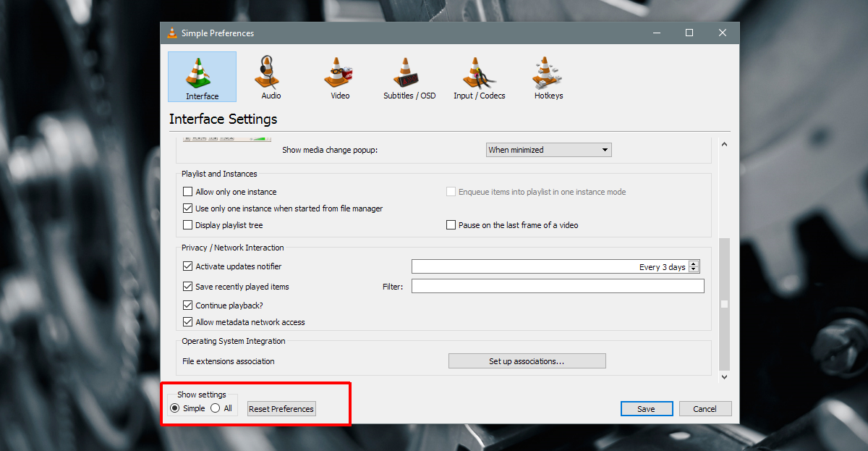Increase the update interval with the up stepper arrow

pyautogui.click(x=694, y=264)
